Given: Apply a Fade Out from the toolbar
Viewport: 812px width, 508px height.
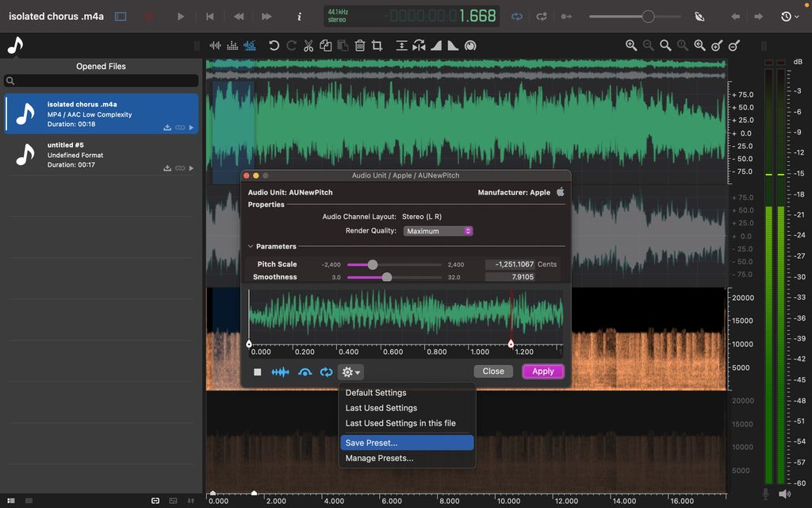Looking at the screenshot, I should click(x=453, y=45).
